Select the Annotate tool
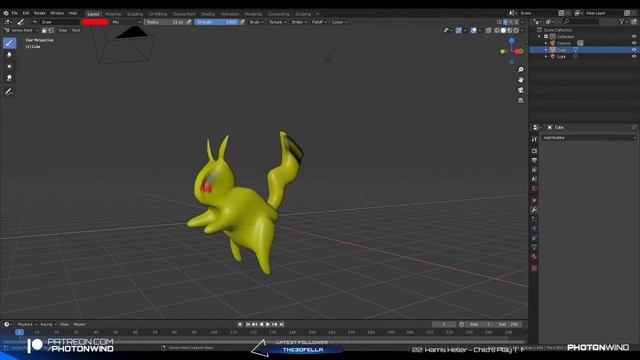 pyautogui.click(x=9, y=92)
